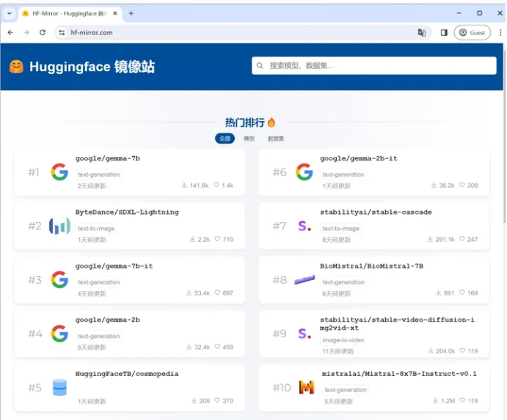Click the magnifier icon in search box
The image size is (507, 420).
tap(260, 65)
